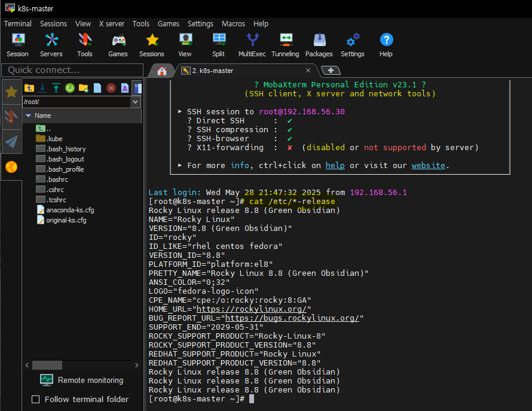Create new folder using SFTP toolbar icon

(x=84, y=88)
